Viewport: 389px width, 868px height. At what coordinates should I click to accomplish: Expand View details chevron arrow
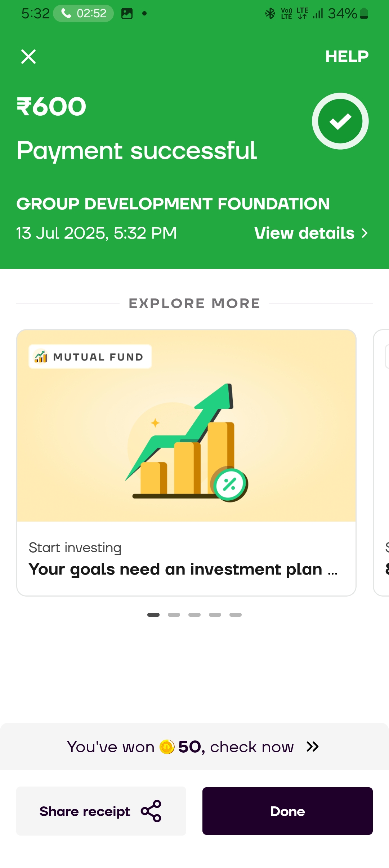click(x=365, y=233)
